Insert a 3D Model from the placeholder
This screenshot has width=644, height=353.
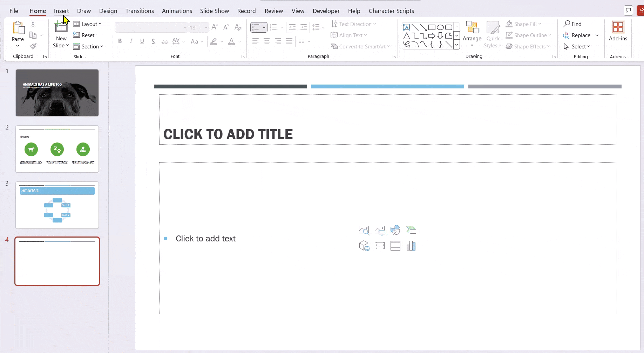coord(364,246)
